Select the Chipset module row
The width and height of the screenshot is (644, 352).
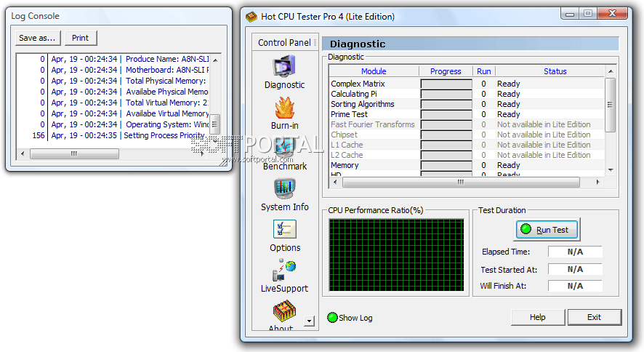point(467,135)
